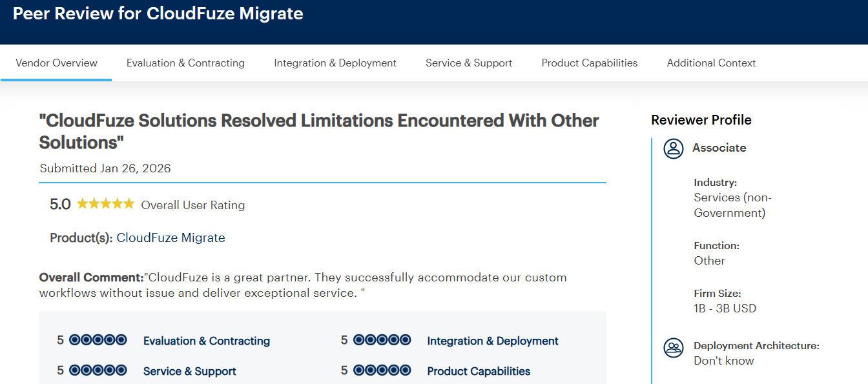Click the Submitted Jan 26, 2026 date

(x=105, y=168)
